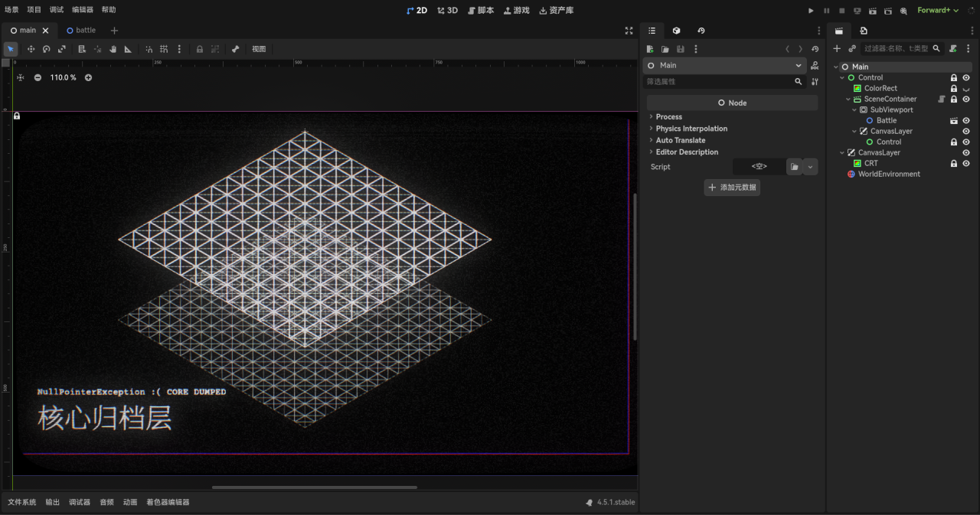This screenshot has height=515, width=980.
Task: Expand the Process property section
Action: 668,117
